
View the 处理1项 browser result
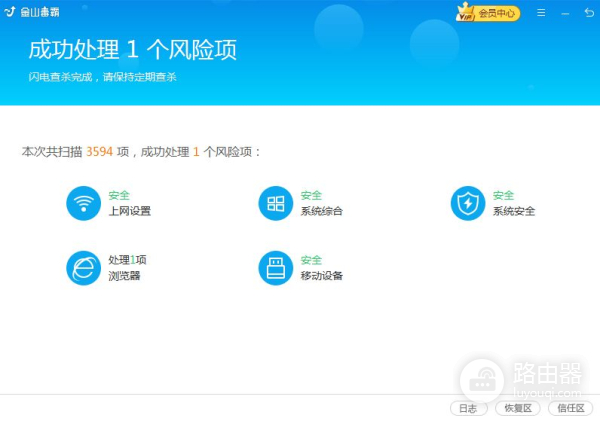click(127, 260)
